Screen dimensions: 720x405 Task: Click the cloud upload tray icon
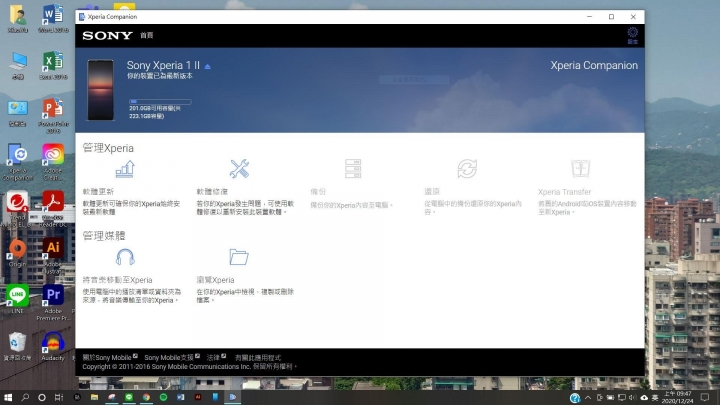coord(644,398)
